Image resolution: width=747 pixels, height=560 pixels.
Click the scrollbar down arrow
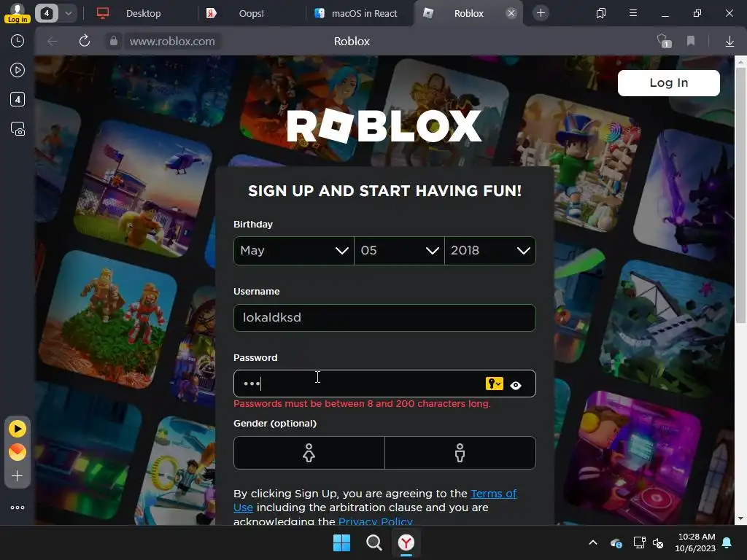[x=740, y=518]
